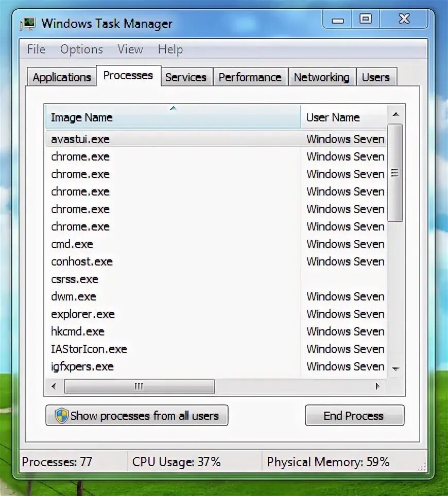Select the avastui.exe process row
This screenshot has height=496, width=448.
216,139
